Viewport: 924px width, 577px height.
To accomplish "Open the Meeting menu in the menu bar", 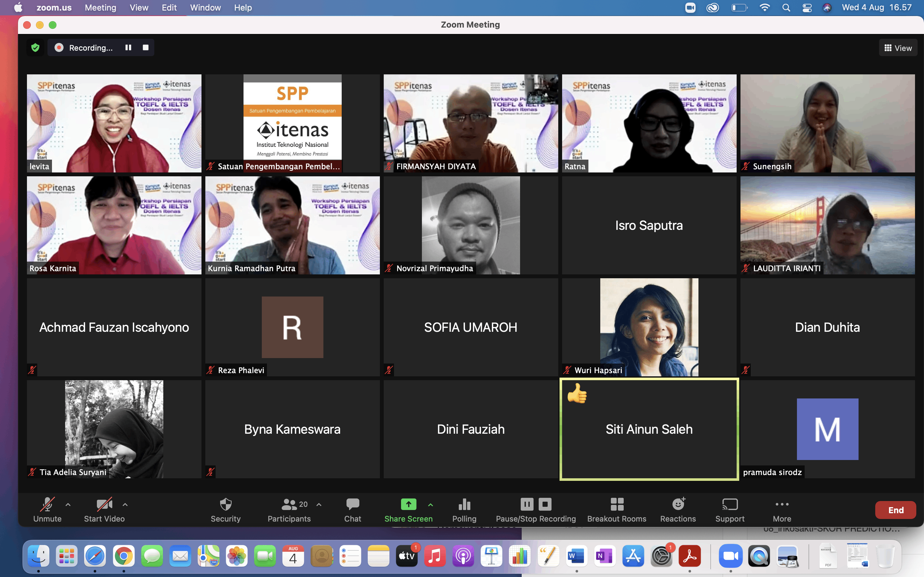I will pyautogui.click(x=100, y=8).
